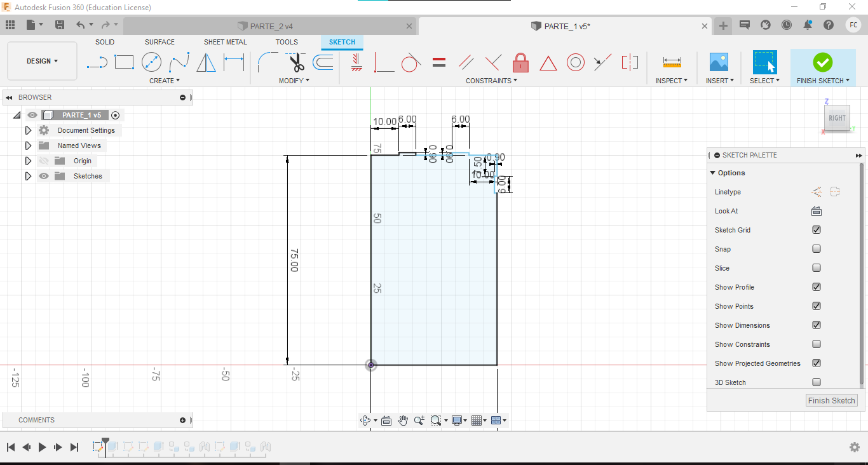Toggle the Show Projected Geometries checkbox
This screenshot has width=868, height=465.
click(x=817, y=363)
